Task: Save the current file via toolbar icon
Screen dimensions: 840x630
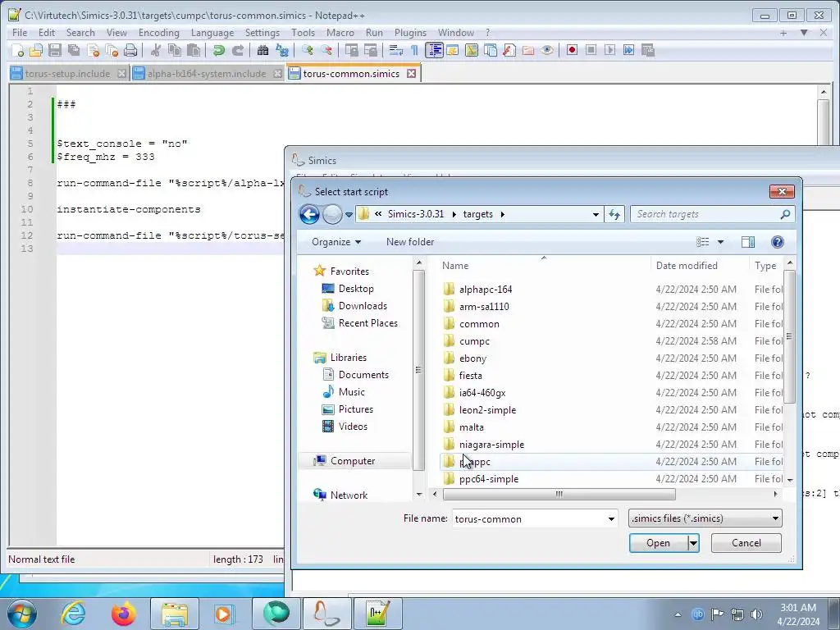Action: pos(55,50)
